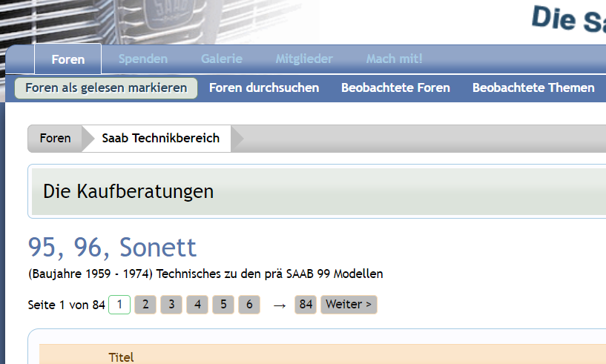The width and height of the screenshot is (606, 364).
Task: Click the Saab Technikbereich breadcrumb
Action: (x=160, y=139)
